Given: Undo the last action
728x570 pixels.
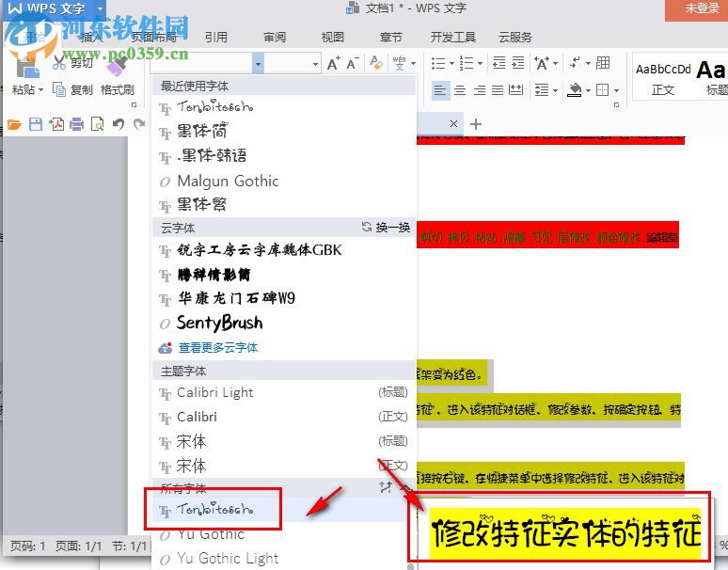Looking at the screenshot, I should click(119, 124).
